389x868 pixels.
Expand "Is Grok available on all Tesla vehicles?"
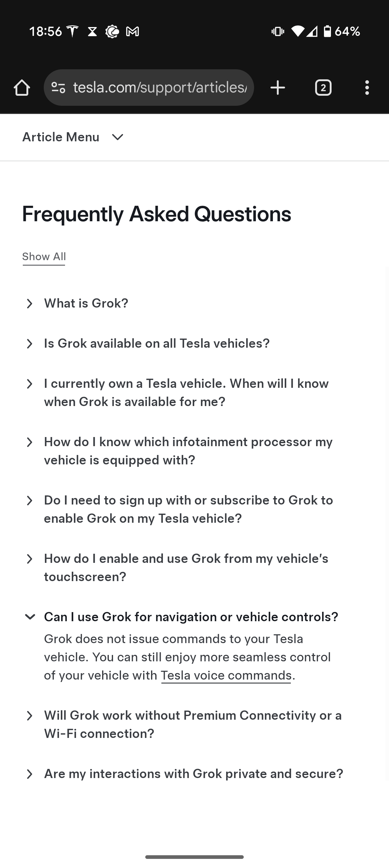tap(157, 344)
